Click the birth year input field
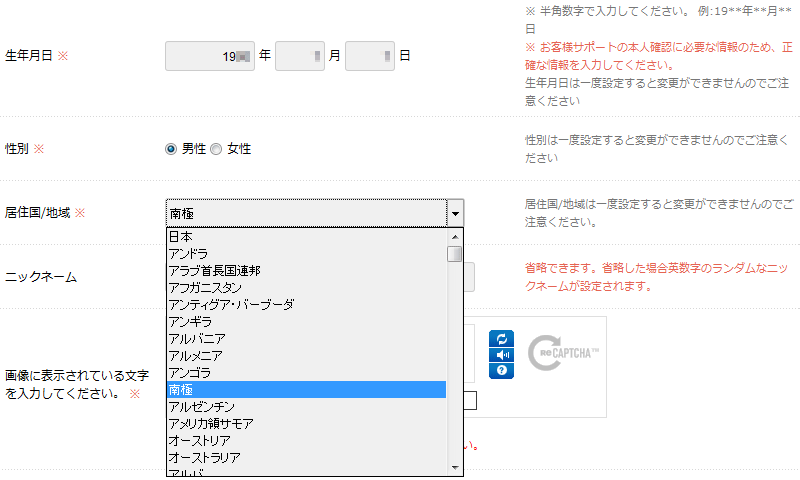This screenshot has width=800, height=480. pos(210,56)
